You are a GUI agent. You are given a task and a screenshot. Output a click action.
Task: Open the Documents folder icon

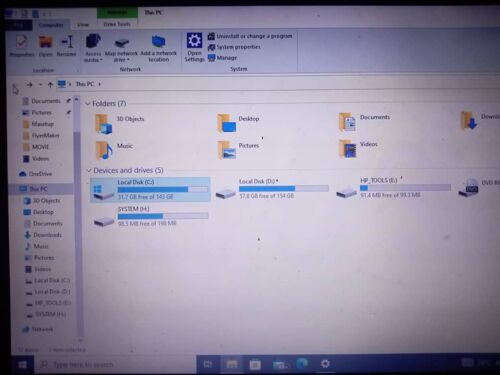(x=347, y=121)
